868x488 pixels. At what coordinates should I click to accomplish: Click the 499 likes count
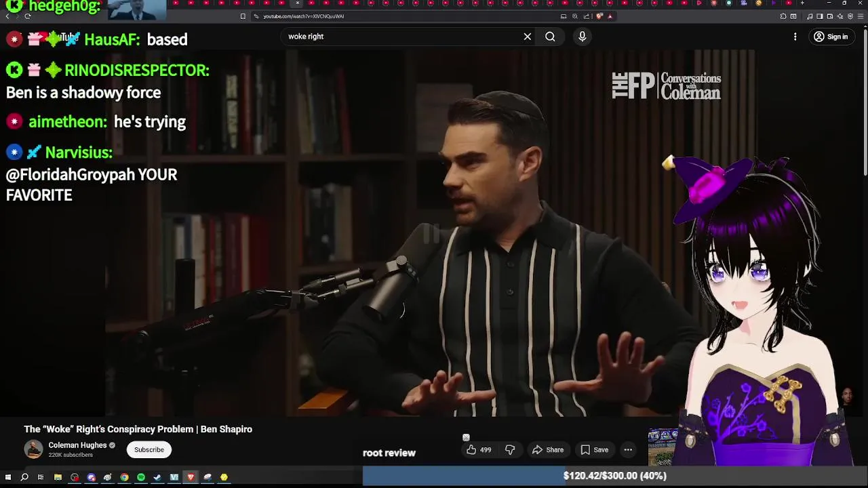486,450
